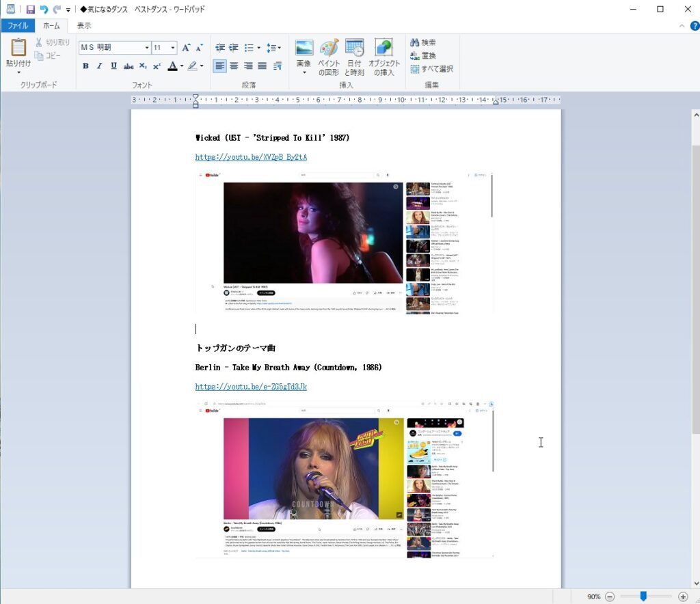The image size is (700, 604).
Task: Click the scroll up arrow
Action: [695, 115]
